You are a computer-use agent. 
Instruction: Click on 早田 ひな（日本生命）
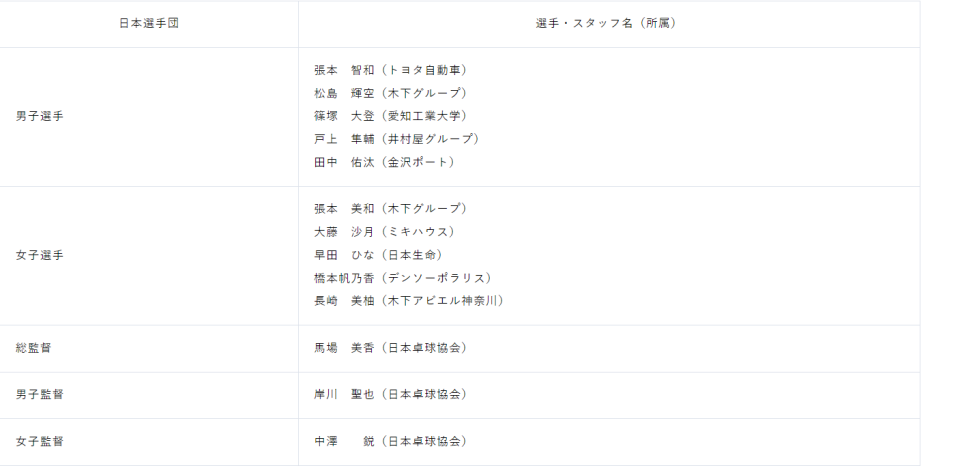tap(379, 255)
